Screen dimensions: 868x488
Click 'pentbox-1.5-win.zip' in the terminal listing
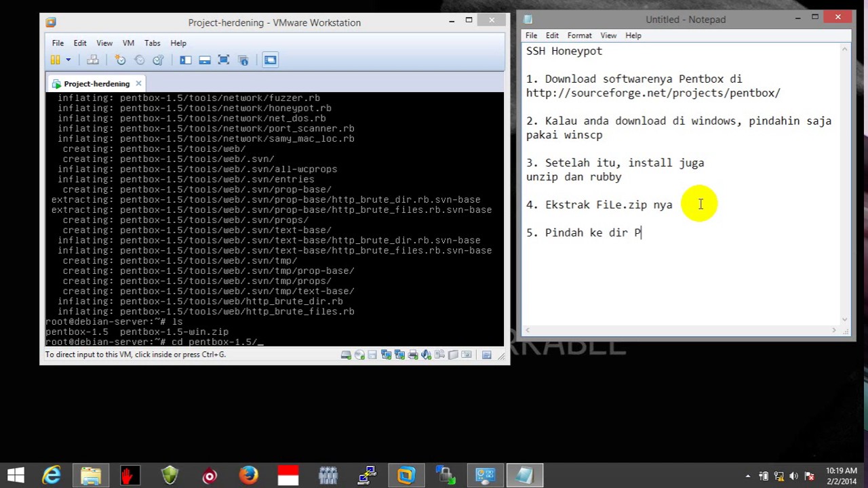pyautogui.click(x=174, y=332)
